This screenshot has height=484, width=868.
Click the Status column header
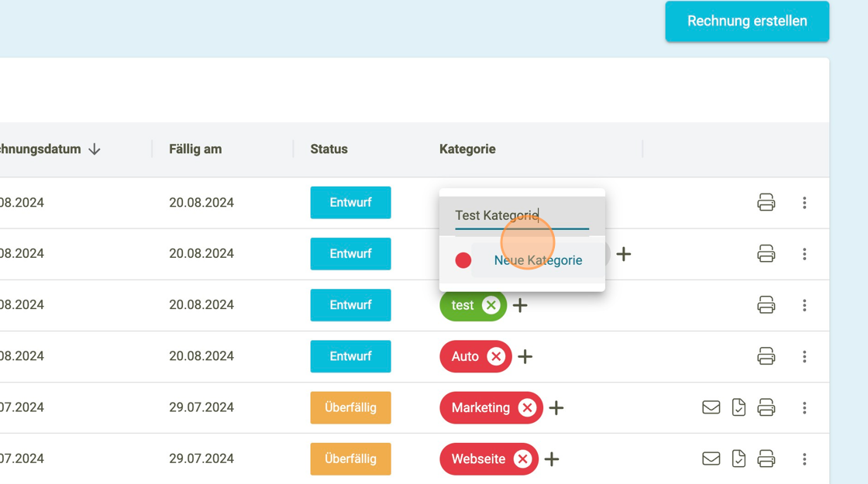329,149
